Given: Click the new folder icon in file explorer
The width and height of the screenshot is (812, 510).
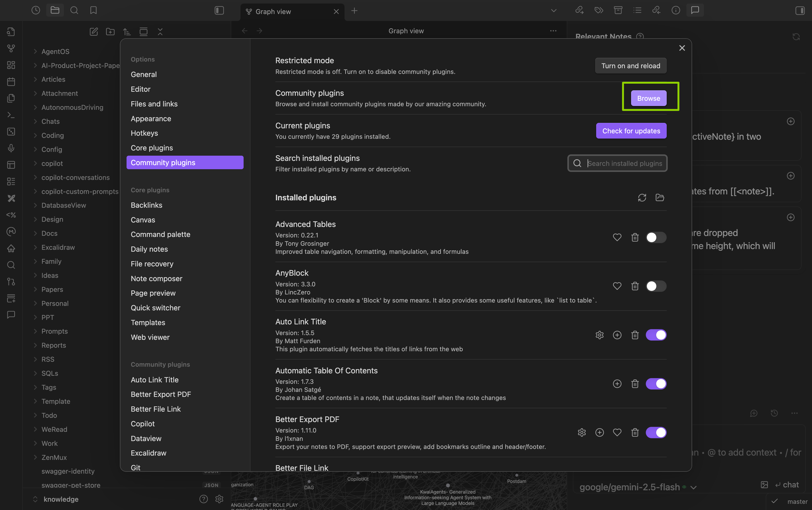Looking at the screenshot, I should 110,32.
